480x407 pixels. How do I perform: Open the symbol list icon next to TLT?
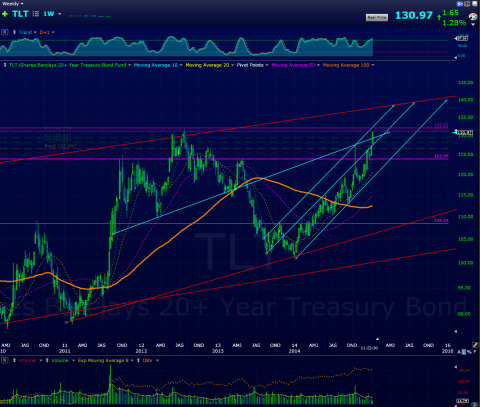36,14
